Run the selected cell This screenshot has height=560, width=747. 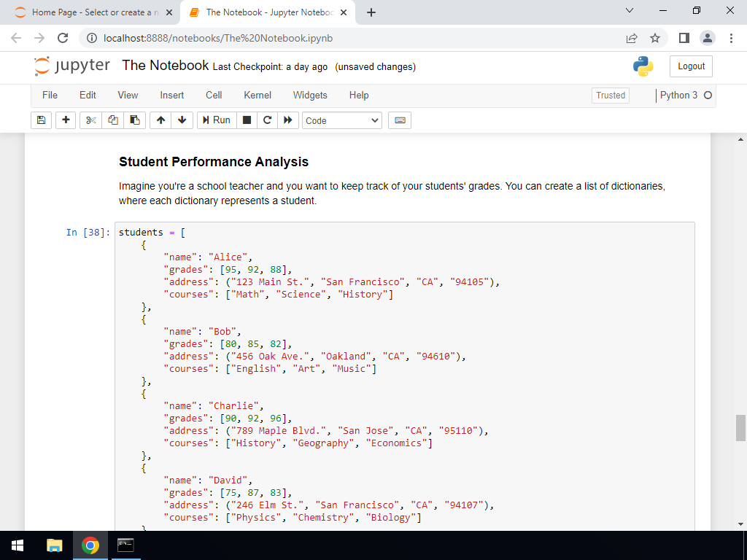point(217,120)
